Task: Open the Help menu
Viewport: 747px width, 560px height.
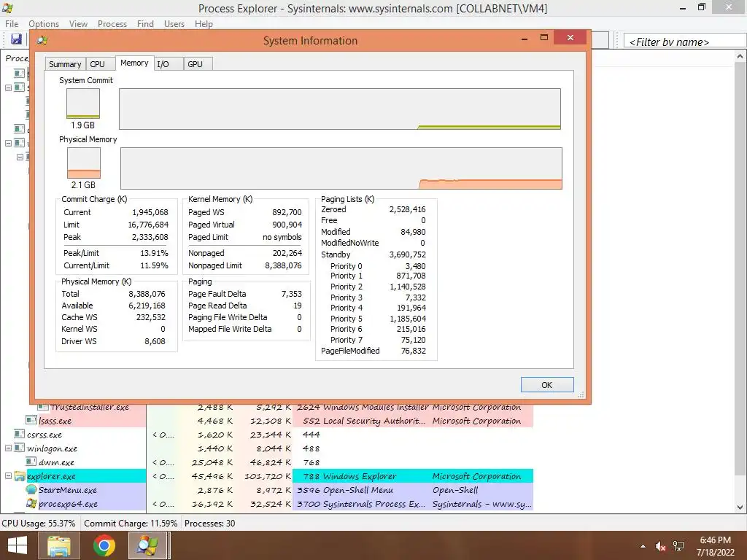Action: point(204,24)
